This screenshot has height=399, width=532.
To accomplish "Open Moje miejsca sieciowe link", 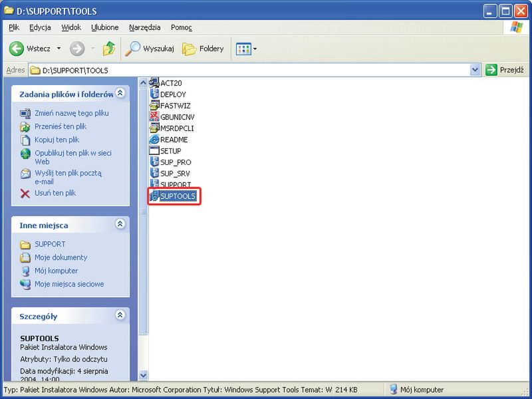I will click(69, 284).
